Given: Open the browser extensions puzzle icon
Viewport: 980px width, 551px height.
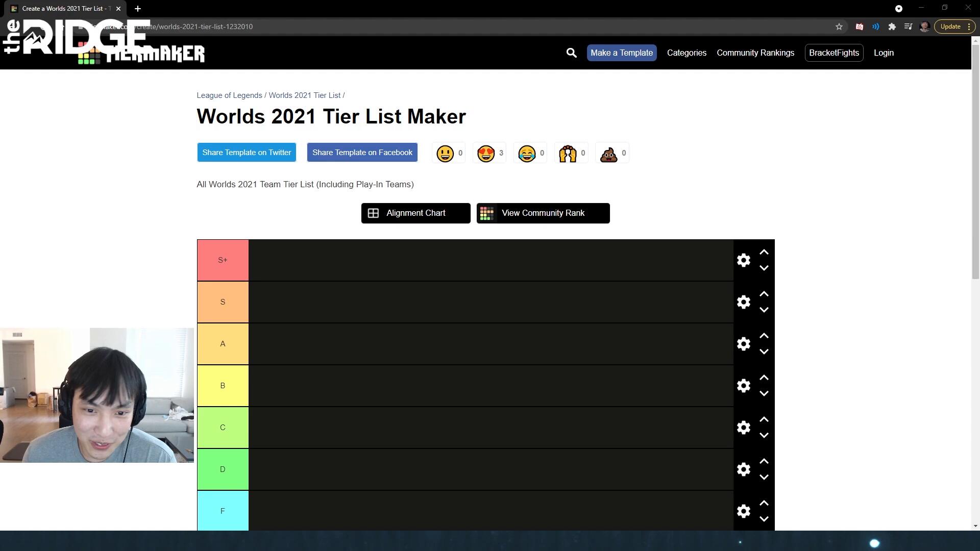Looking at the screenshot, I should [x=892, y=27].
